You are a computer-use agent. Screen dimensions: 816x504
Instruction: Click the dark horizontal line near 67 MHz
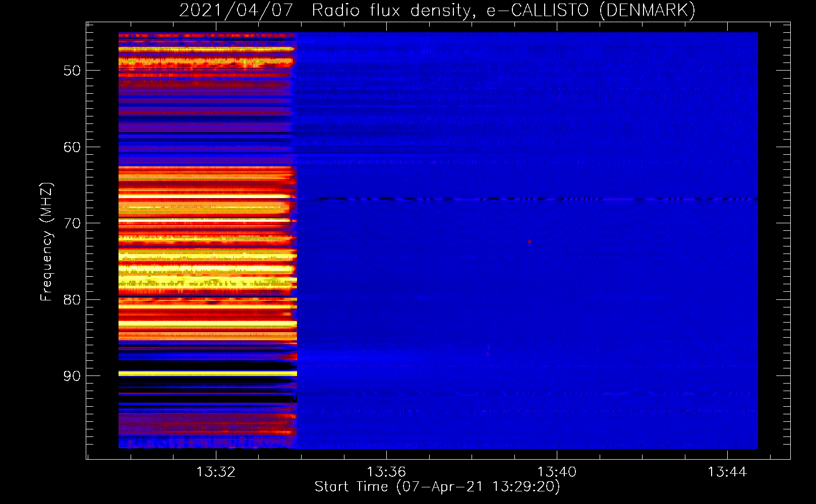click(x=527, y=199)
